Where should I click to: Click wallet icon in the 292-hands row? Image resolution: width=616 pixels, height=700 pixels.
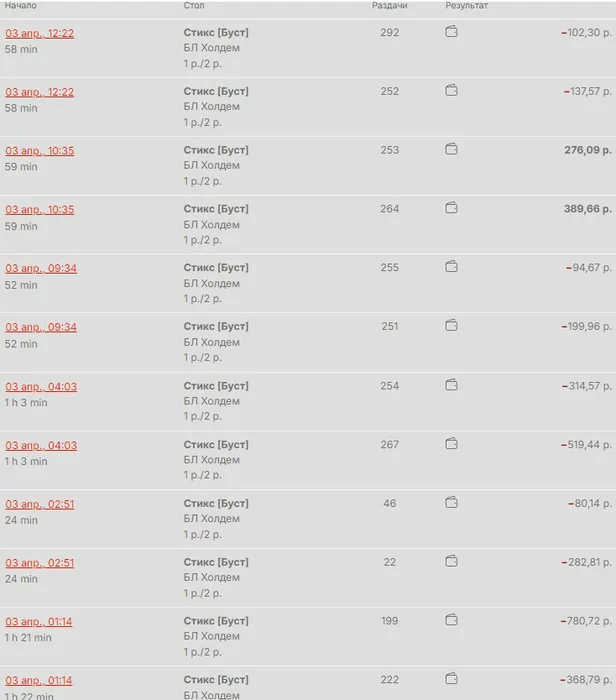click(x=451, y=32)
